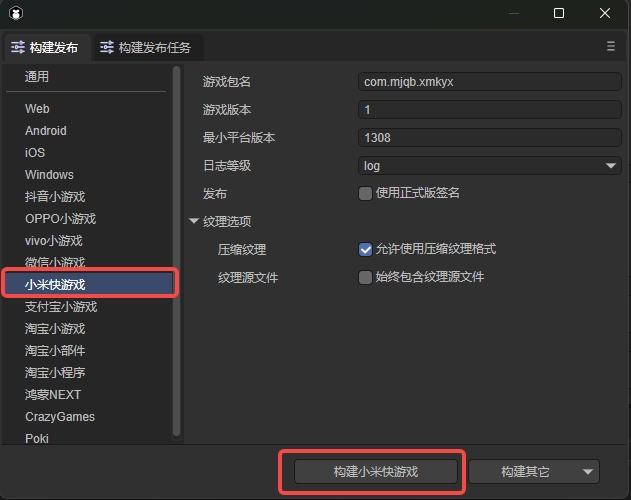Click the 构建小米快游戏 button
The image size is (631, 500).
[x=375, y=472]
